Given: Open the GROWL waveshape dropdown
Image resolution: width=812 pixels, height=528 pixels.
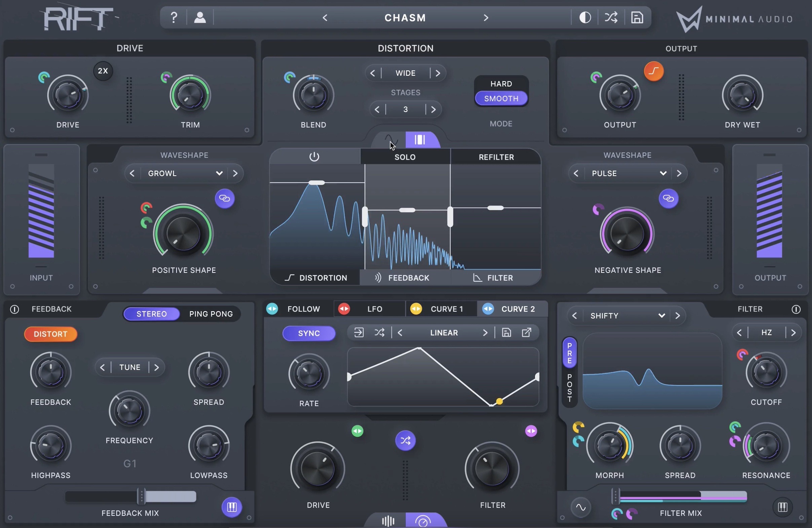Looking at the screenshot, I should pyautogui.click(x=219, y=173).
